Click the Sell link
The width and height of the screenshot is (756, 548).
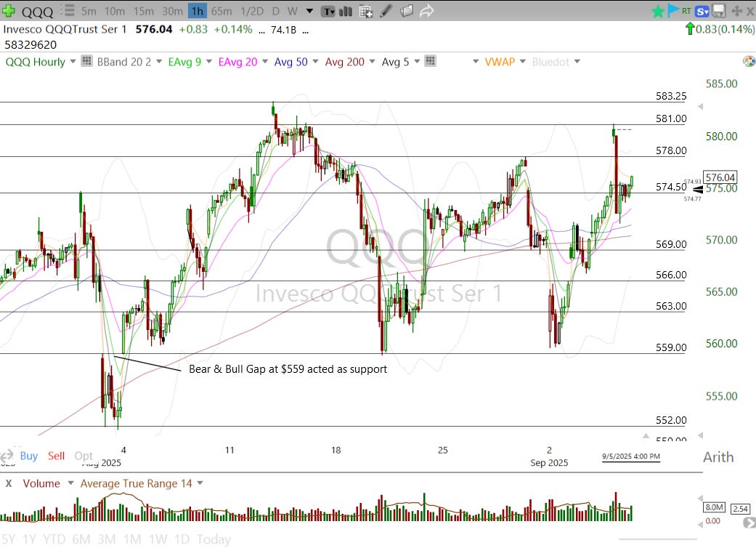coord(56,456)
